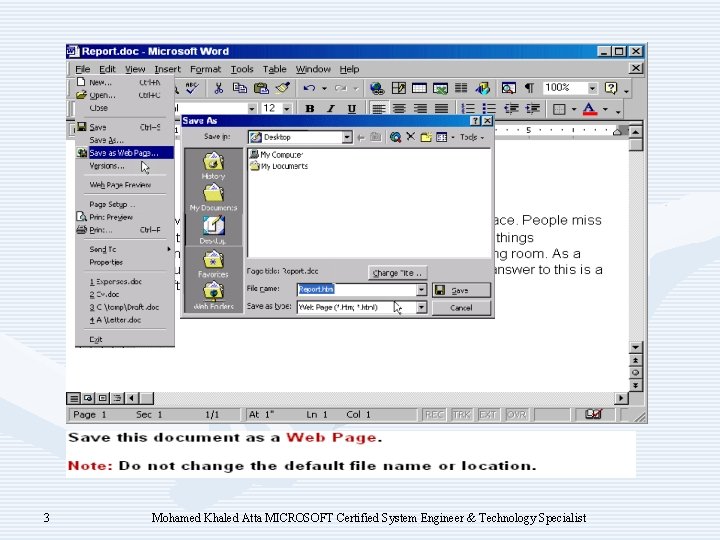Click the Insert Table icon

419,88
